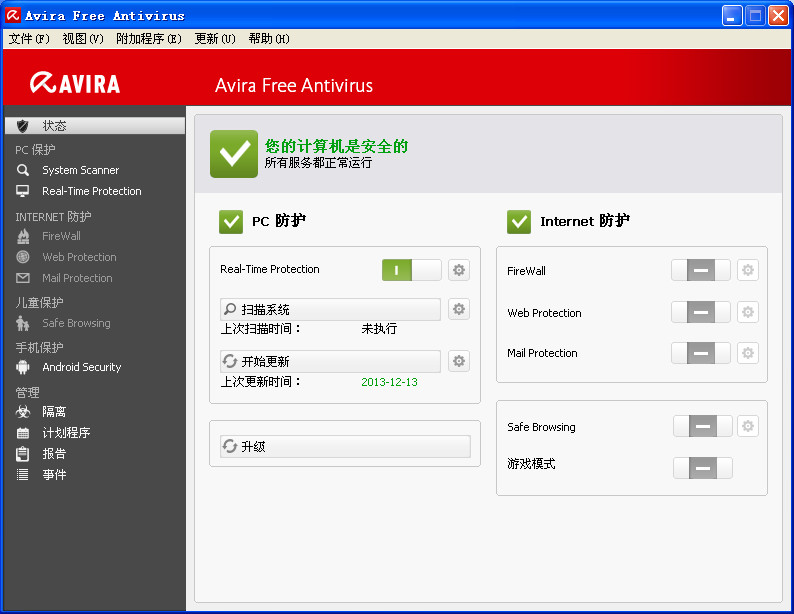Click the Safe Browsing family icon in sidebar
The image size is (794, 614).
pos(23,323)
